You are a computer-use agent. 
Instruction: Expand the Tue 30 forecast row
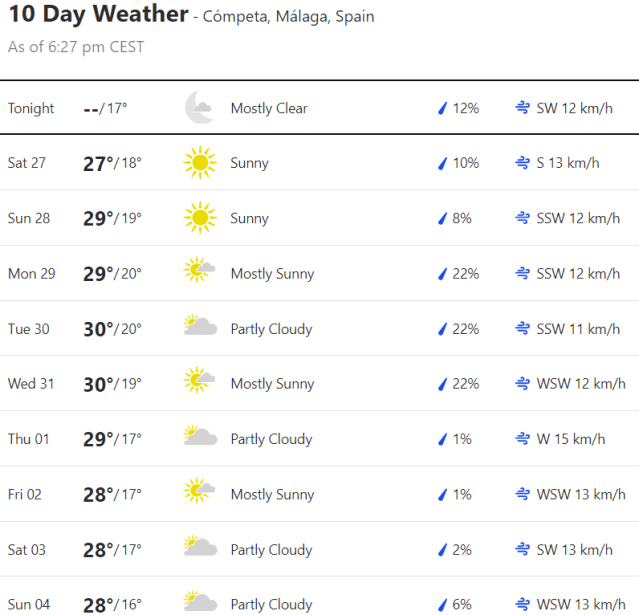tap(320, 329)
